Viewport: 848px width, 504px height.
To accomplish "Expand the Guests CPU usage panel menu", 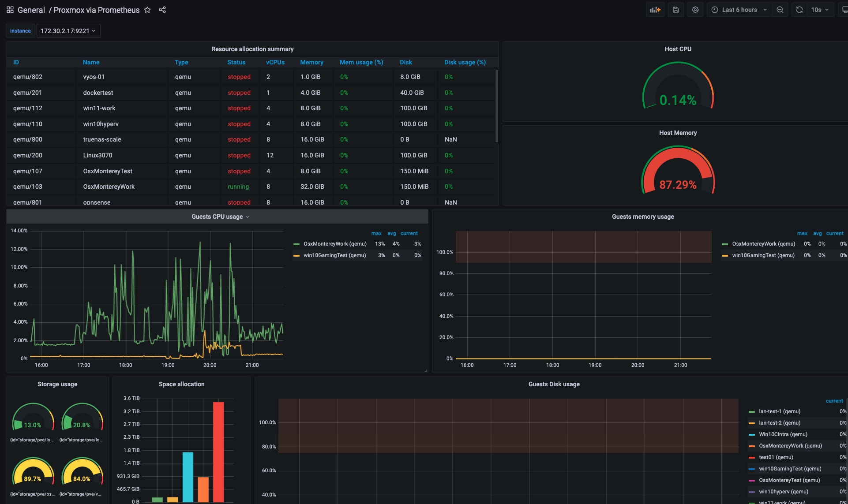I will 220,217.
